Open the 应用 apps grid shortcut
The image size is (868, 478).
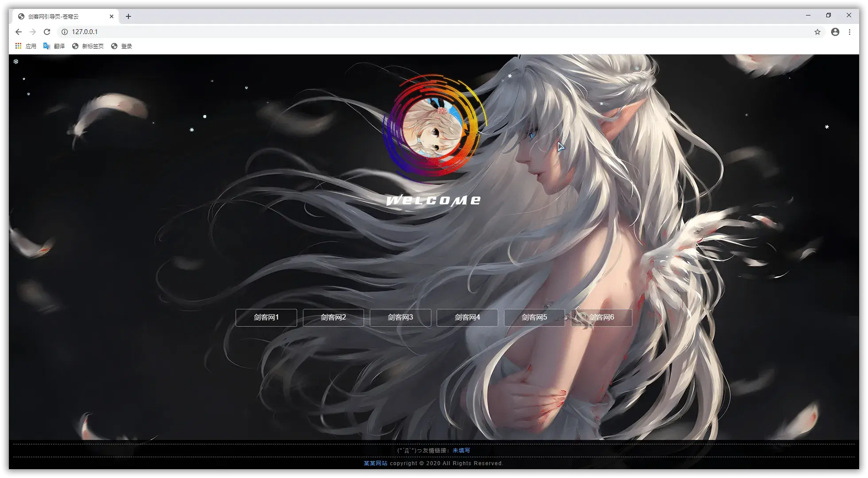(x=26, y=46)
